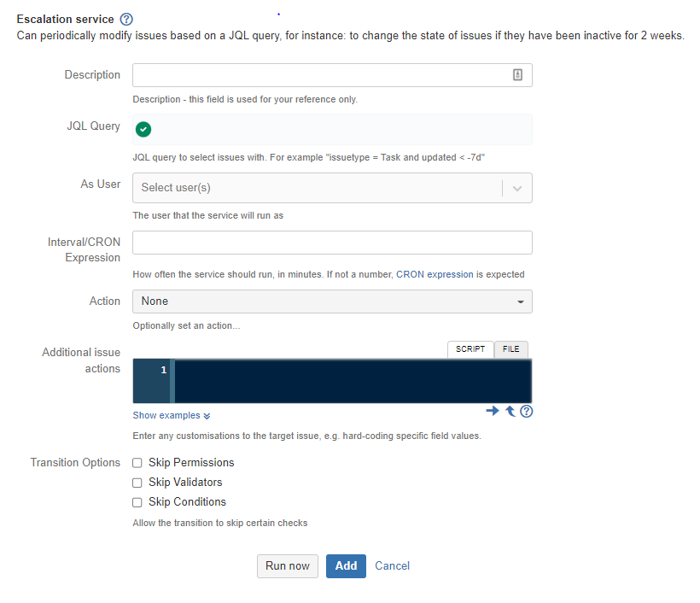
Task: Click the Escalation service heading text
Action: [65, 19]
